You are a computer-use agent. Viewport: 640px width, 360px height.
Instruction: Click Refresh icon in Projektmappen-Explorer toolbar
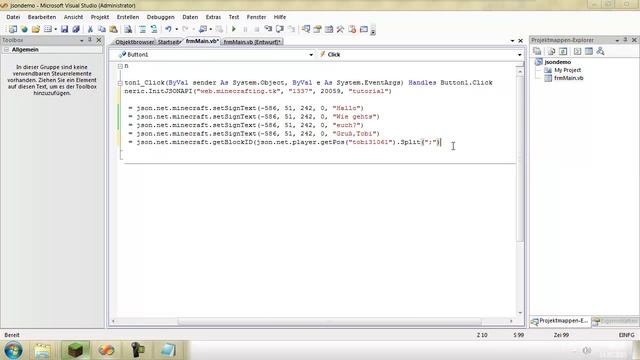(563, 51)
